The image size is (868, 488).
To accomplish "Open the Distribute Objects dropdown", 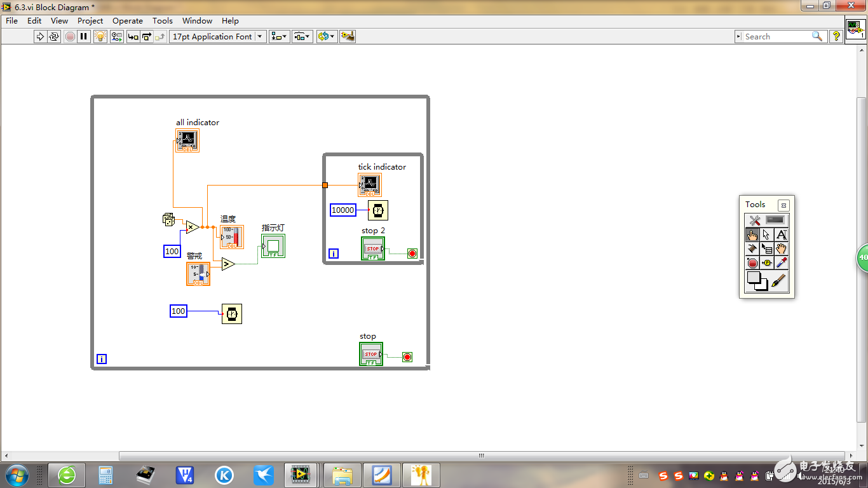I will click(302, 37).
